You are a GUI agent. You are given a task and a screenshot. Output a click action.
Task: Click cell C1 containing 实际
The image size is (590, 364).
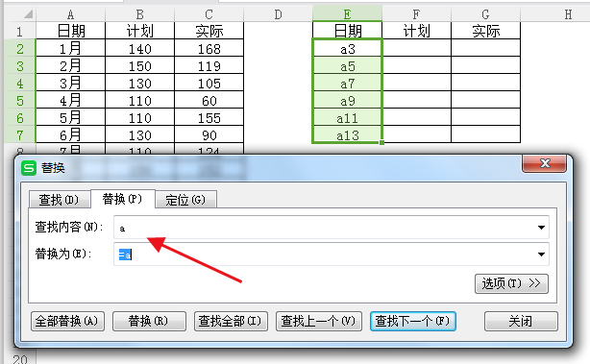[x=209, y=31]
